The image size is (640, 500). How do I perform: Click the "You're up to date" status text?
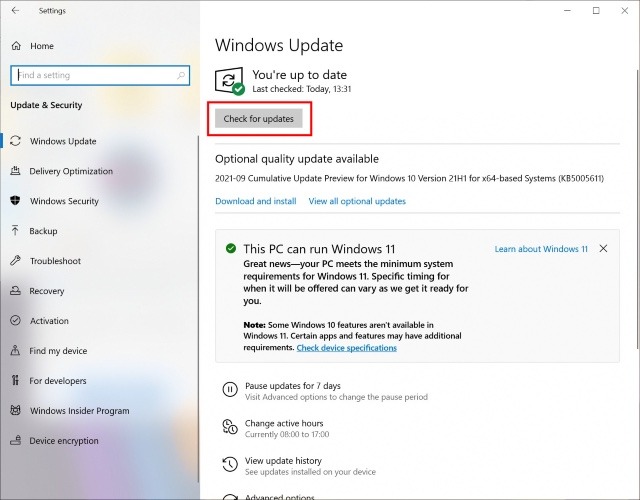click(299, 75)
